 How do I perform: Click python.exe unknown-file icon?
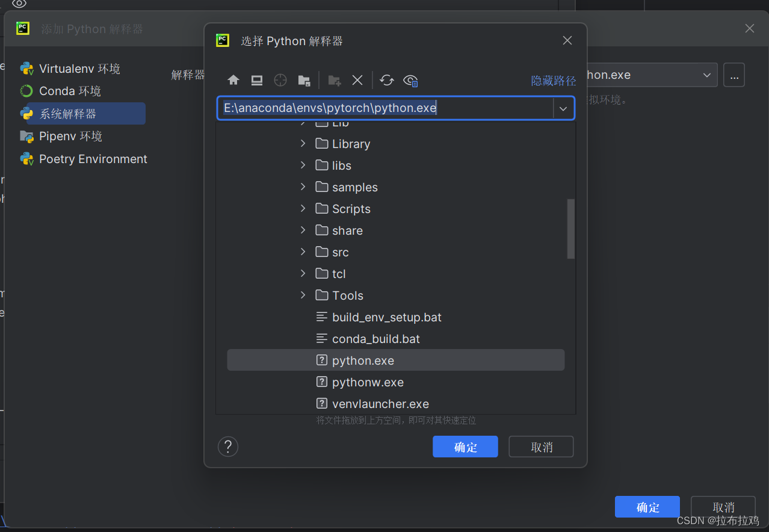pos(322,360)
